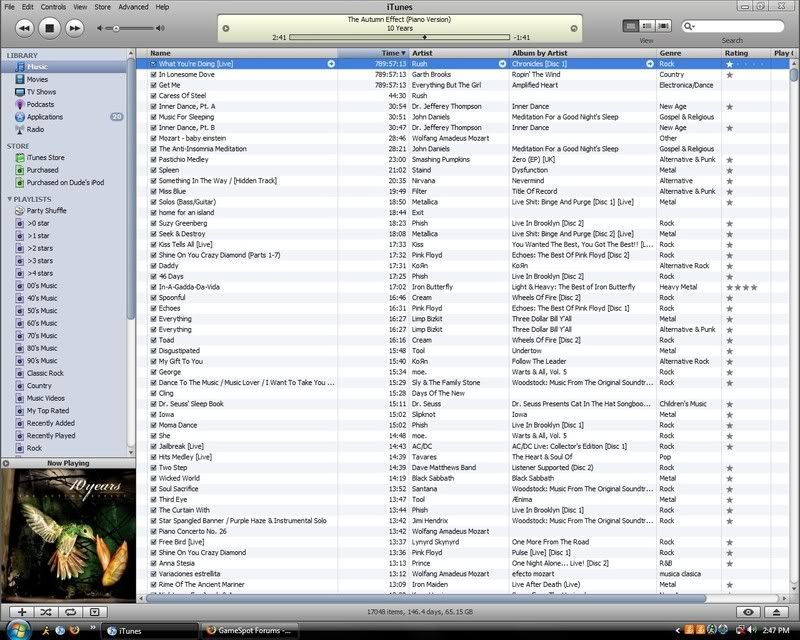
Task: Uncheck the song 'In Lonesome Dove'
Action: click(154, 74)
